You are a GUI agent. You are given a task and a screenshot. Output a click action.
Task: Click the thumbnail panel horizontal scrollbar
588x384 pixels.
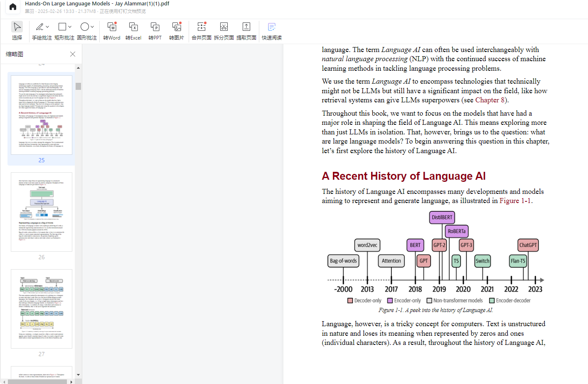point(38,382)
